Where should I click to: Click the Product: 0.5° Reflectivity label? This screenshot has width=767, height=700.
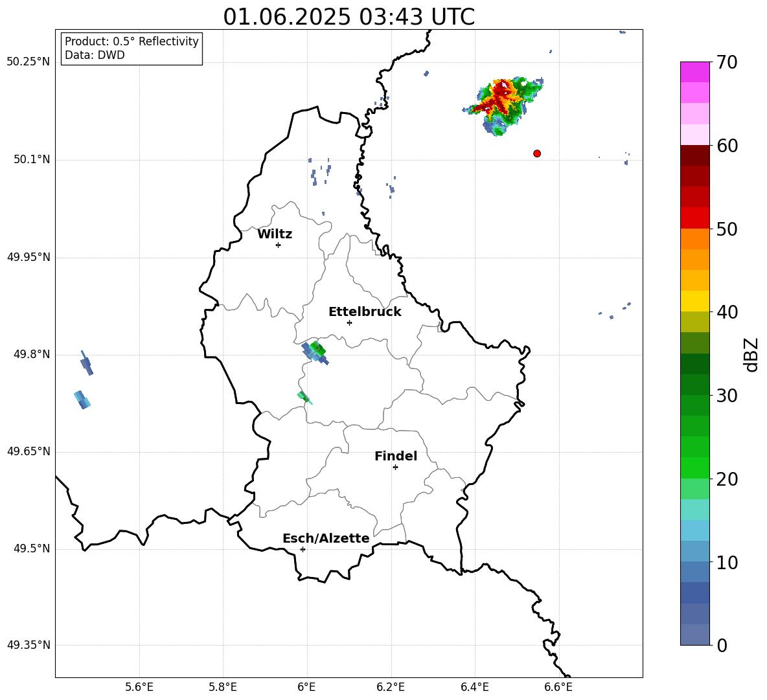coord(132,41)
